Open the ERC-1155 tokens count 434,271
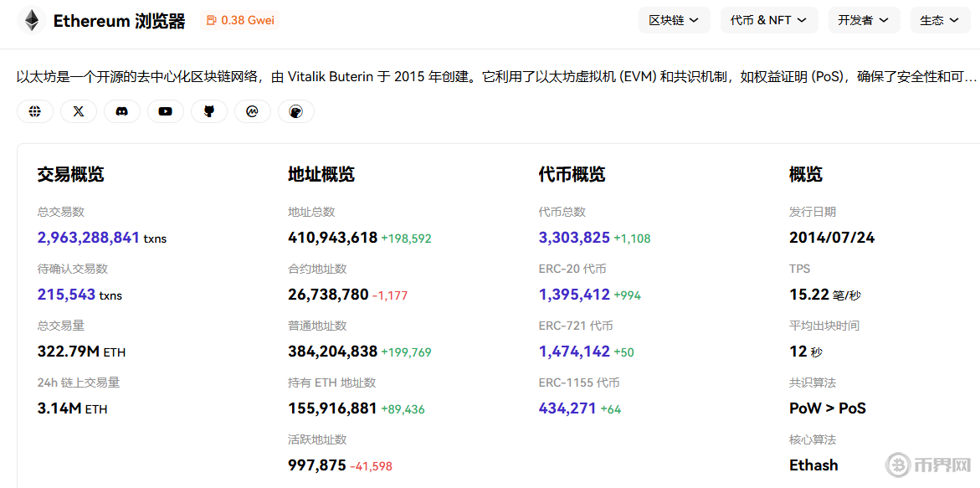 click(x=567, y=408)
